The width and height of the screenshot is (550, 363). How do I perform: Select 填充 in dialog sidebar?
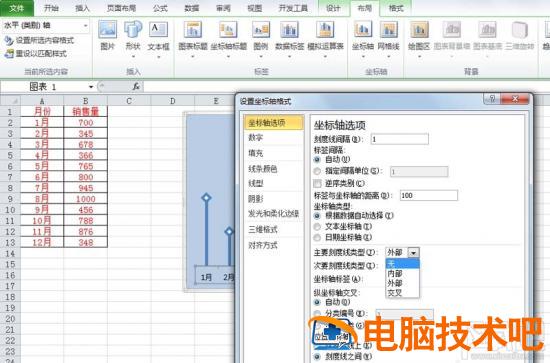(x=274, y=153)
